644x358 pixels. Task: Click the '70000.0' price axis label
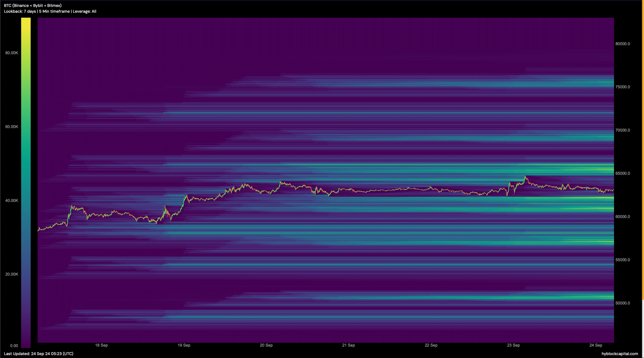[623, 130]
